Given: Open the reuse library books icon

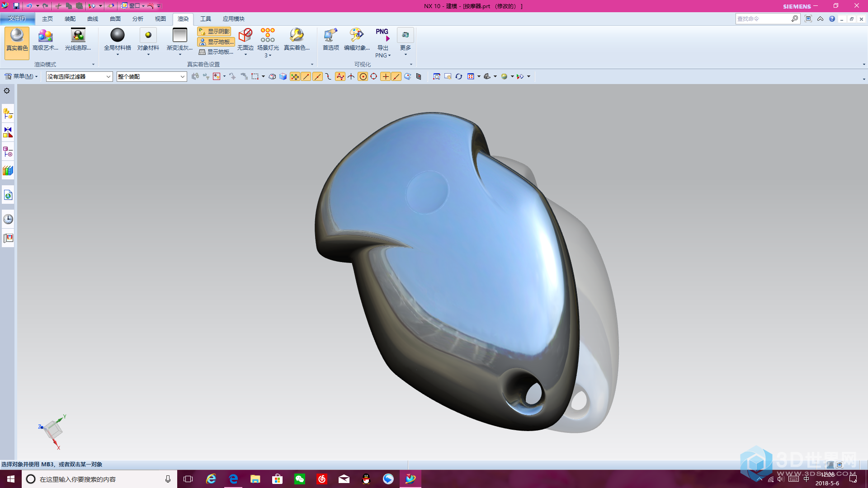Looking at the screenshot, I should coord(8,171).
